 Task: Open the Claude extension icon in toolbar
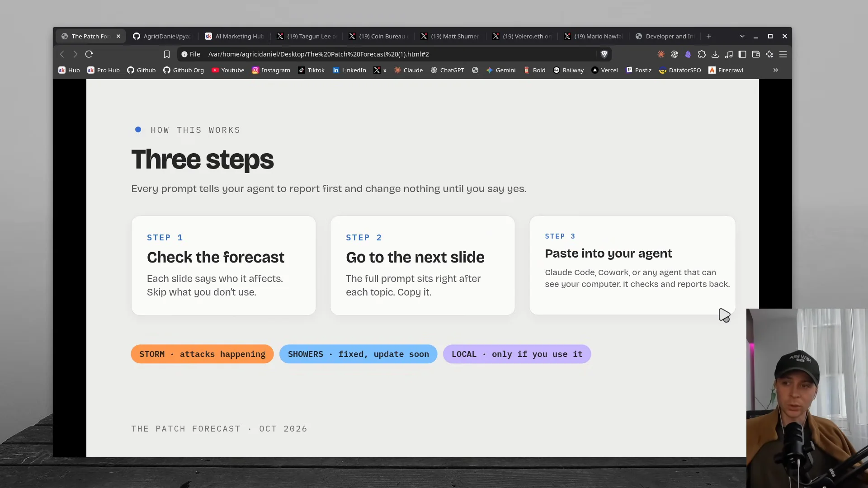pyautogui.click(x=661, y=54)
